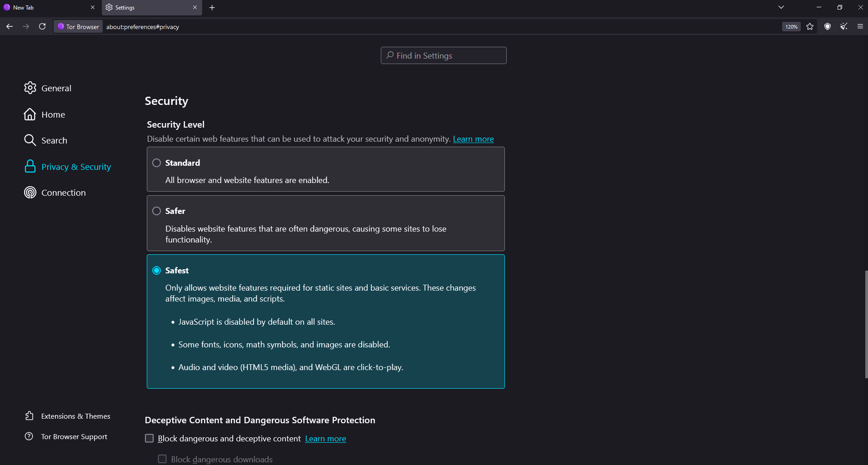
Task: Open a new tab with plus button
Action: click(212, 8)
